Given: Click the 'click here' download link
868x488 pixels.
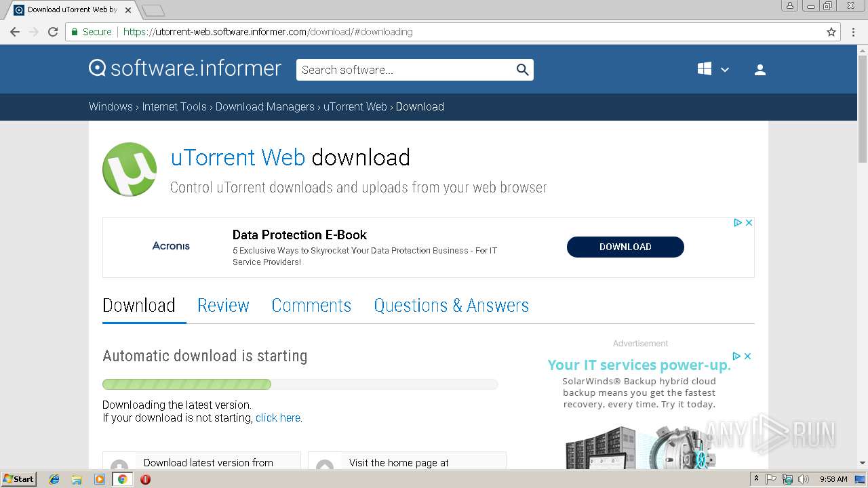Looking at the screenshot, I should (278, 418).
